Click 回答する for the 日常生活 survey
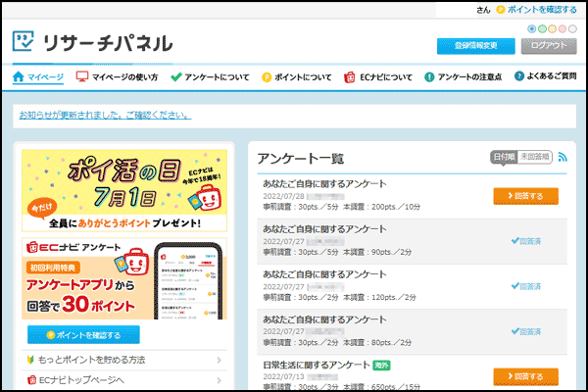The width and height of the screenshot is (588, 392). (x=525, y=376)
